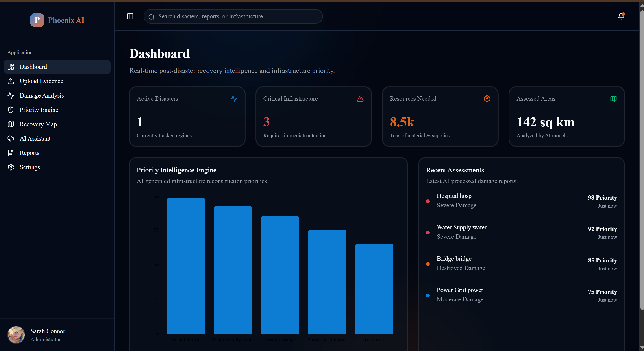Click the Hospital hosp bar in chart
The height and width of the screenshot is (351, 644).
[186, 266]
